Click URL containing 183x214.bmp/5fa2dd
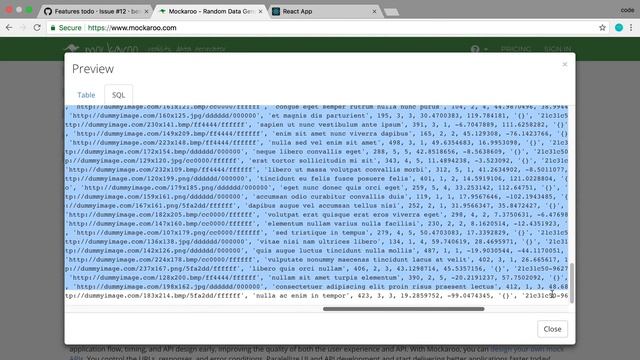This screenshot has width=640, height=360. click(154, 295)
